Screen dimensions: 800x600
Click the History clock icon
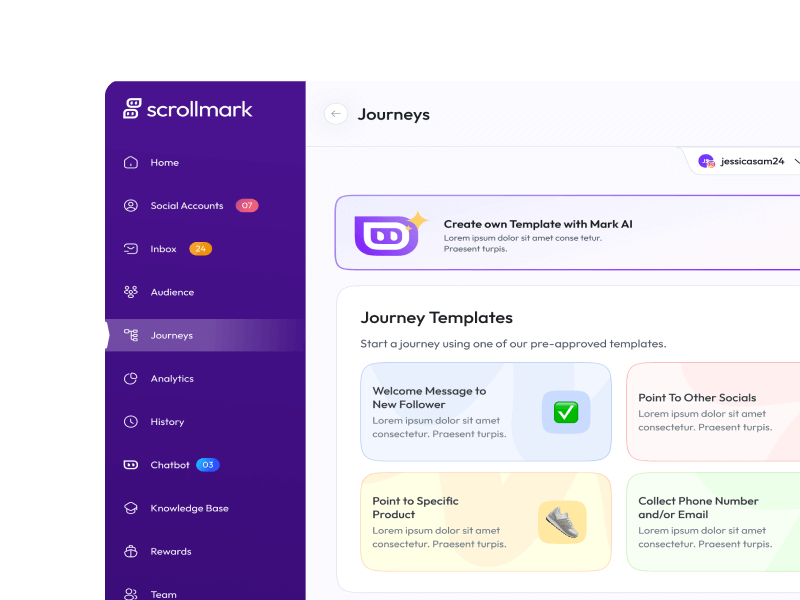click(x=131, y=421)
